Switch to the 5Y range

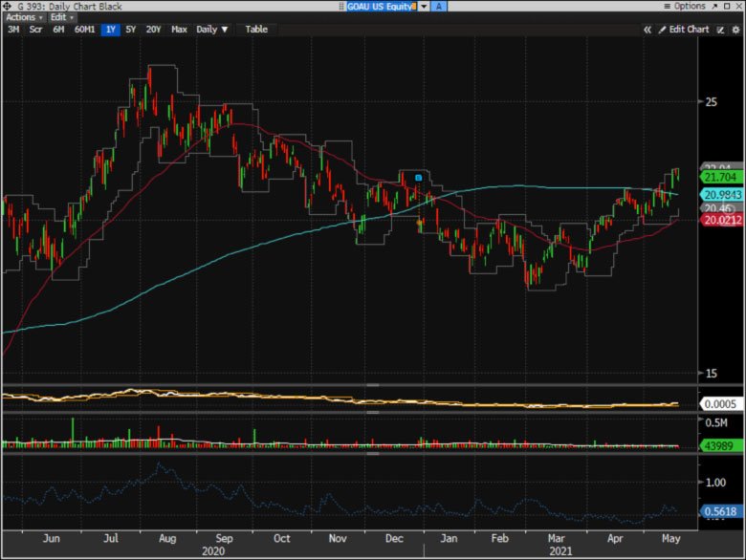[x=131, y=30]
